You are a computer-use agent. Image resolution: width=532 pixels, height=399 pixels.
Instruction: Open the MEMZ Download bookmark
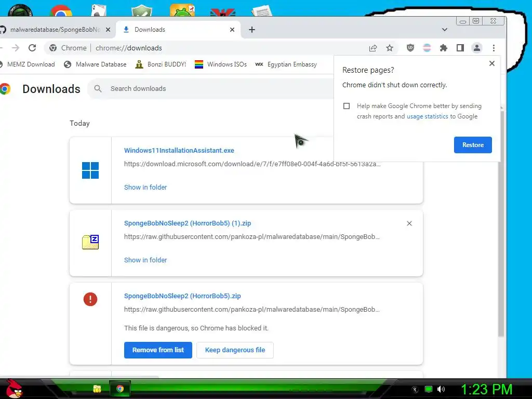28,64
